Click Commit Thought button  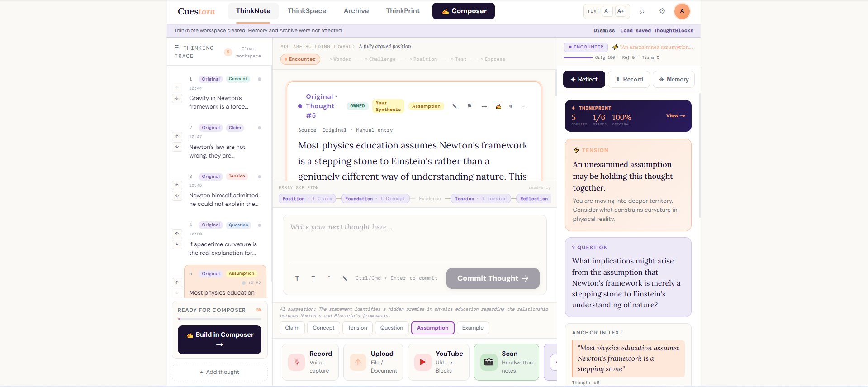coord(493,278)
